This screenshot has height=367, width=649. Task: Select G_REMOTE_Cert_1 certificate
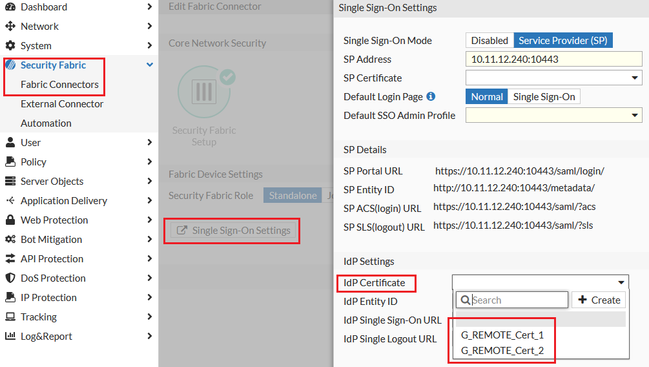[x=502, y=335]
